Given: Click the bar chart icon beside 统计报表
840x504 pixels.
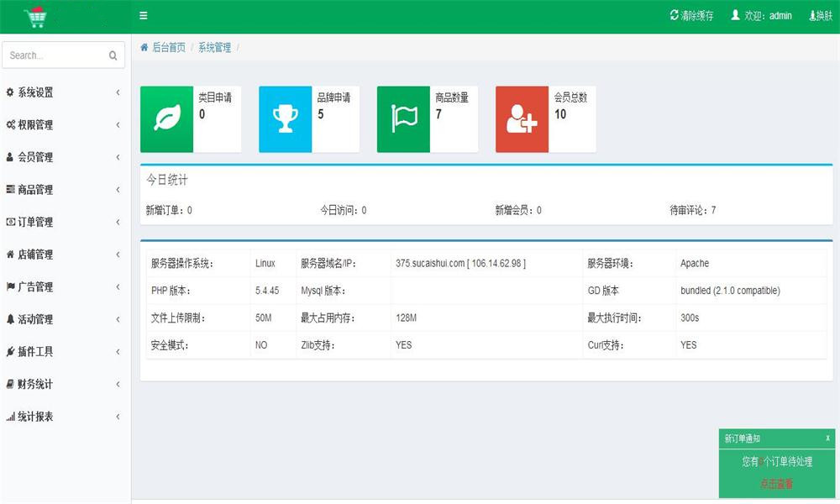Looking at the screenshot, I should tap(10, 416).
